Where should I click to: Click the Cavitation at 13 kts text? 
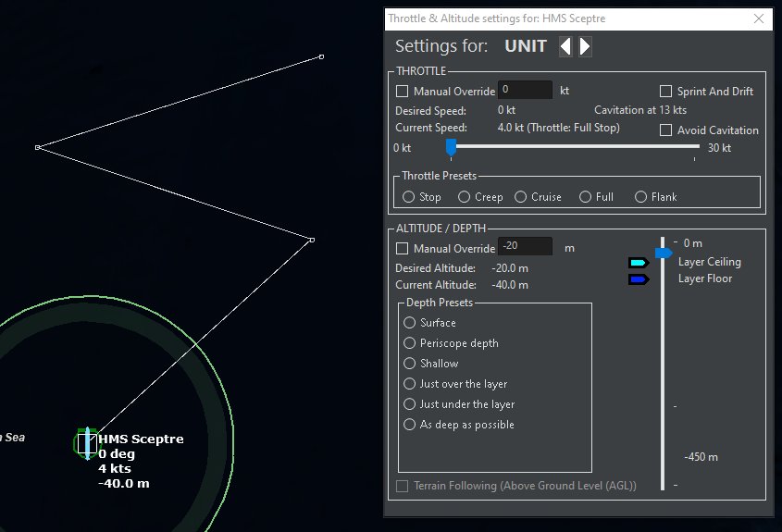640,110
